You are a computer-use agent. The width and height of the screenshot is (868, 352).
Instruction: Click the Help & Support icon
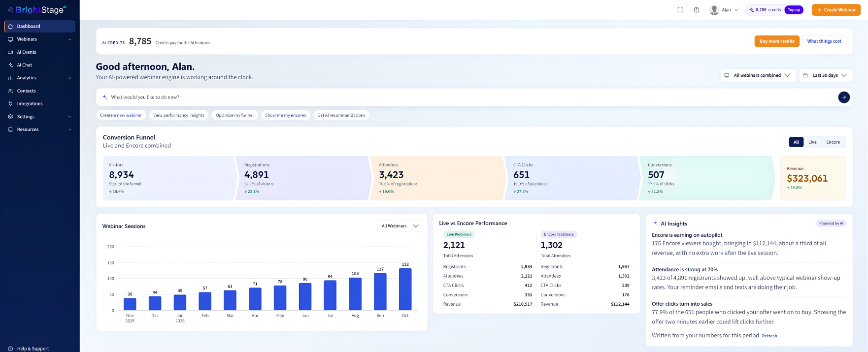tap(10, 349)
